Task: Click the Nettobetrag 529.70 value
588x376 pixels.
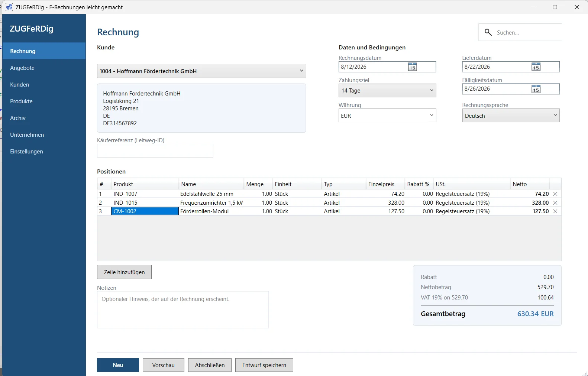Action: [546, 287]
